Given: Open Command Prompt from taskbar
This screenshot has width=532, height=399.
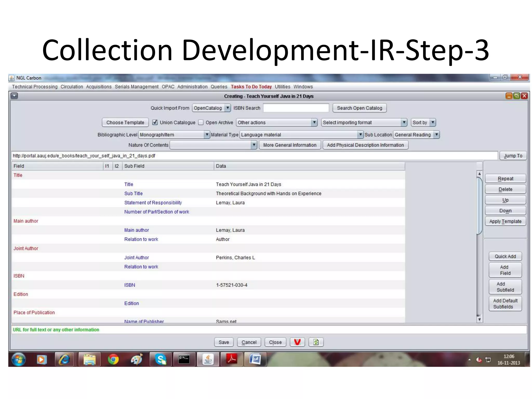Looking at the screenshot, I should click(x=184, y=360).
